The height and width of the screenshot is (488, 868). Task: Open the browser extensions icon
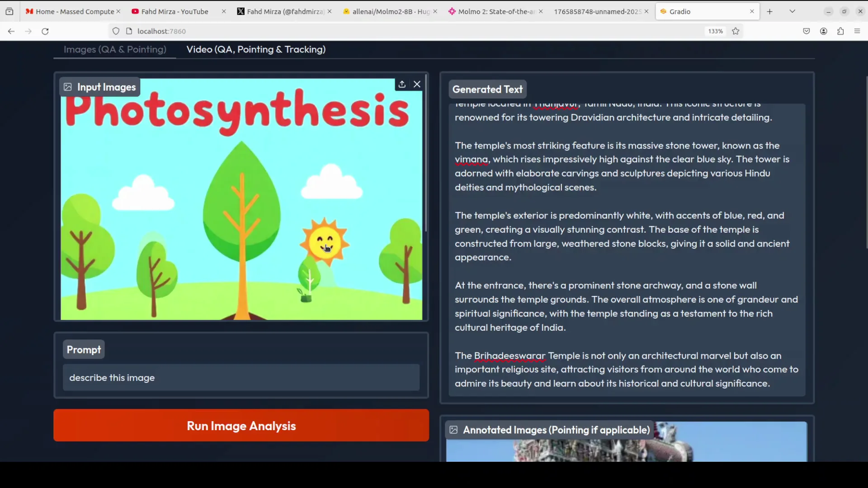click(840, 31)
